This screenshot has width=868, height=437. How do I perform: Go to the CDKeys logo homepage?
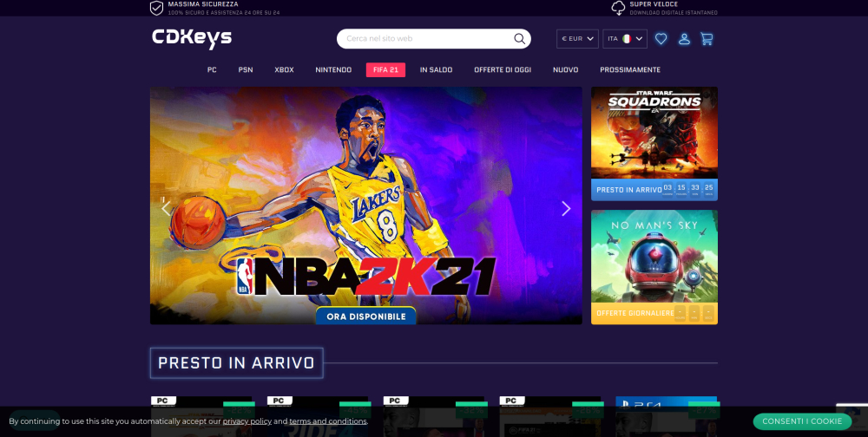pyautogui.click(x=192, y=38)
